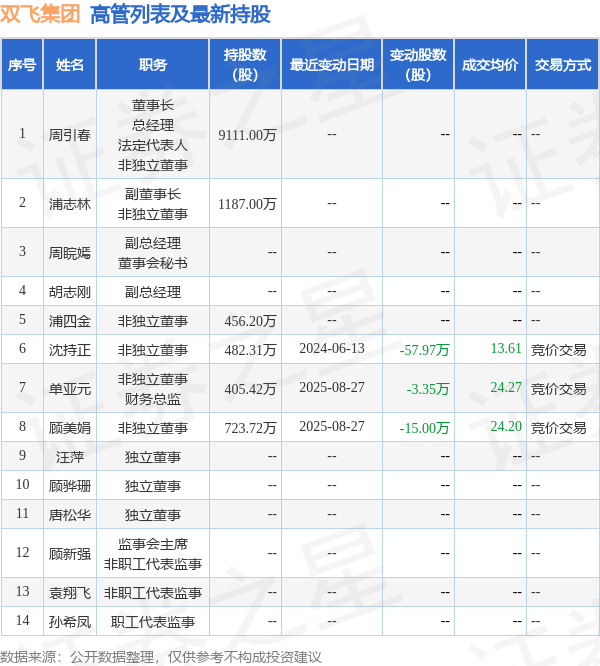Click 周引春's position cell 董事长 总经理

tap(153, 135)
